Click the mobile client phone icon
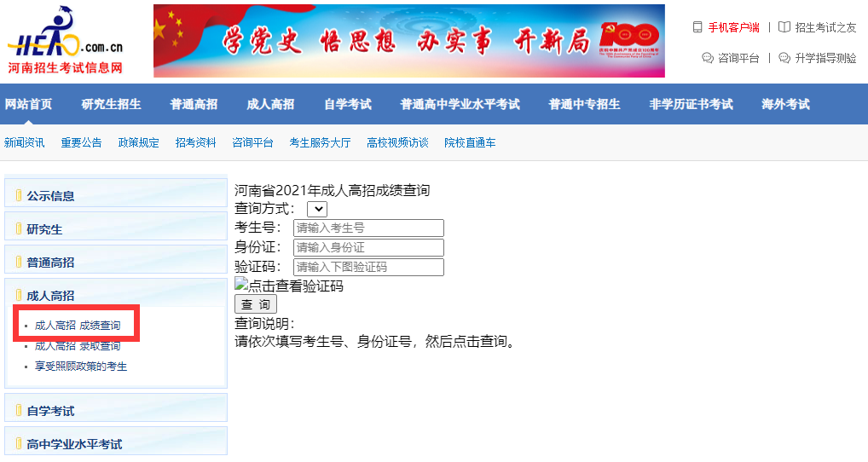Image resolution: width=868 pixels, height=462 pixels. point(697,27)
